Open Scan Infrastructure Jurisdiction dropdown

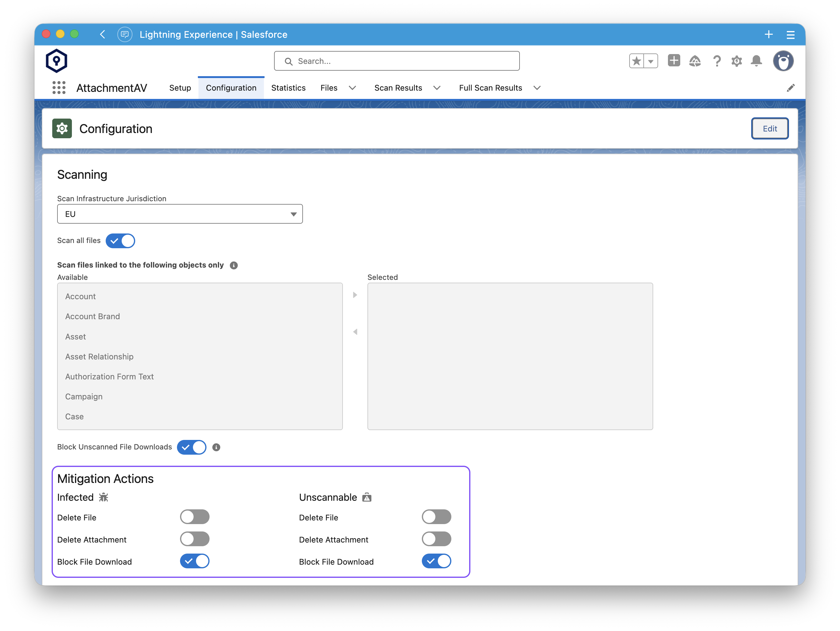click(180, 214)
